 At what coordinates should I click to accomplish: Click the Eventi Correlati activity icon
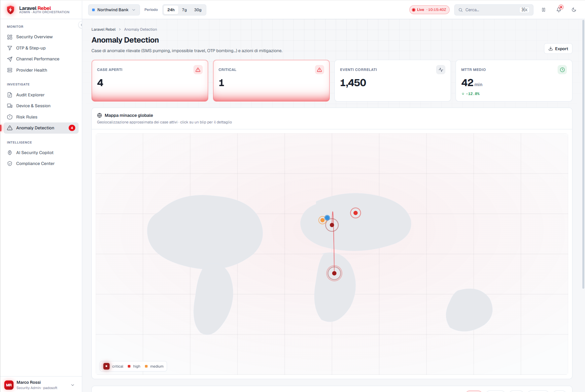point(441,70)
